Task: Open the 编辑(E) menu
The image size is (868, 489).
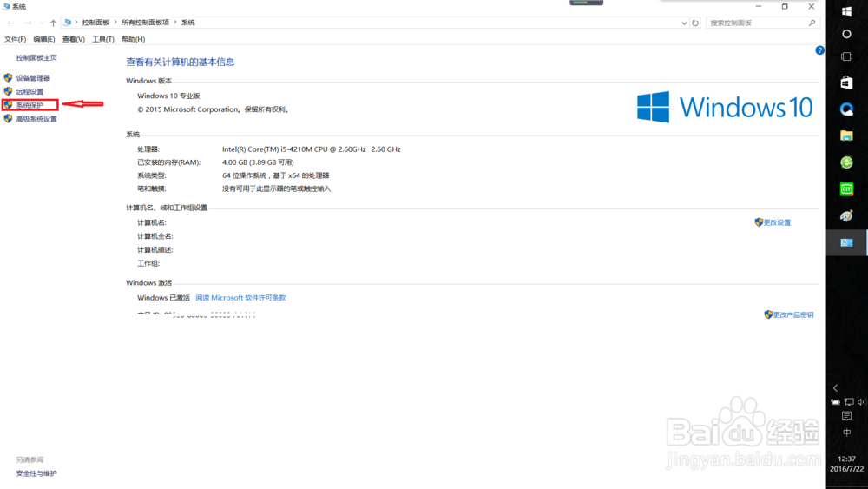Action: [x=43, y=39]
